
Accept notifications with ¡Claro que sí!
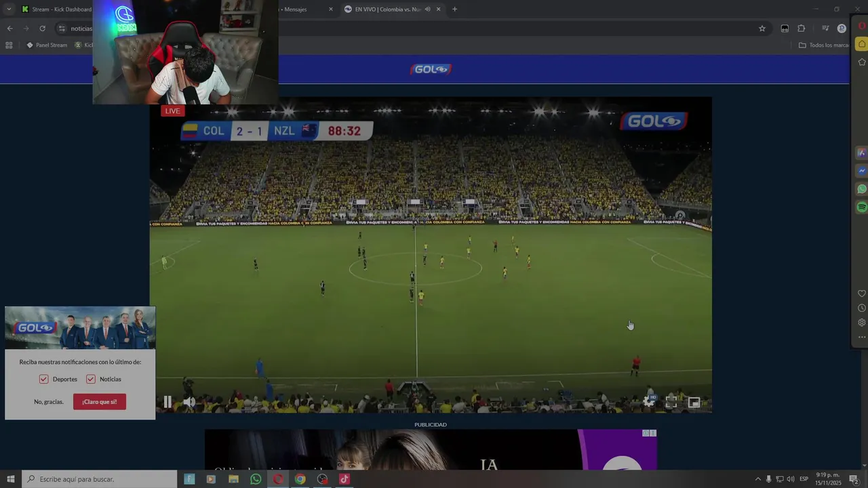click(100, 402)
